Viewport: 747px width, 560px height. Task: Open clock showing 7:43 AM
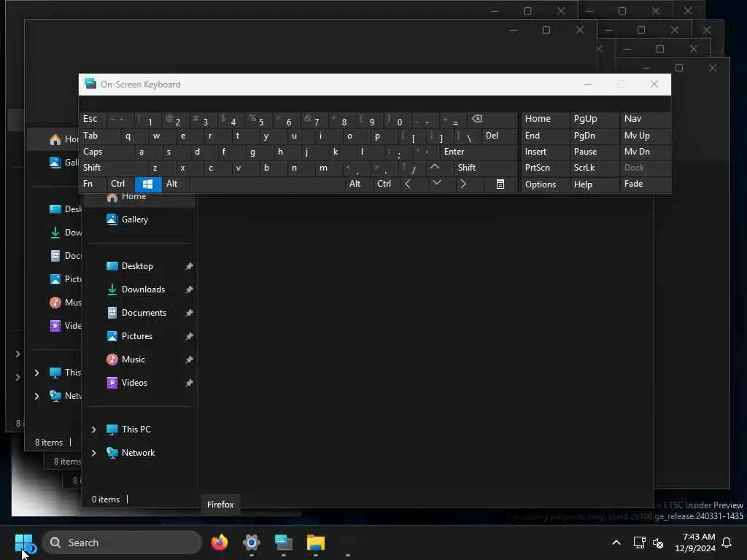point(695,542)
